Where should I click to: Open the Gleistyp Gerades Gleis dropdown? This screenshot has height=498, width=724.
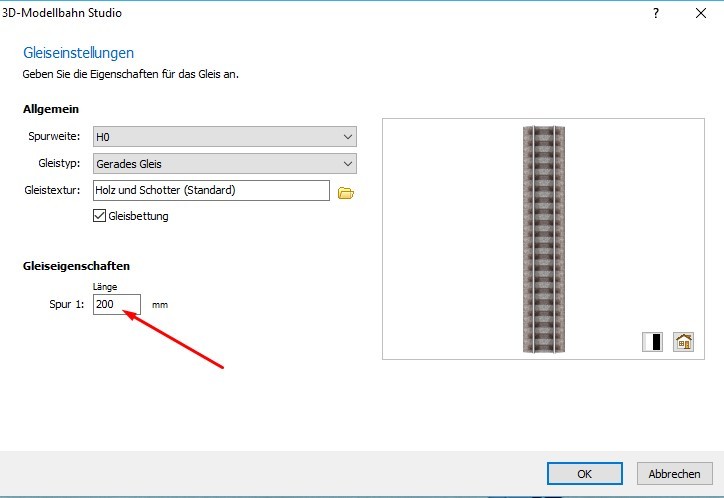225,163
